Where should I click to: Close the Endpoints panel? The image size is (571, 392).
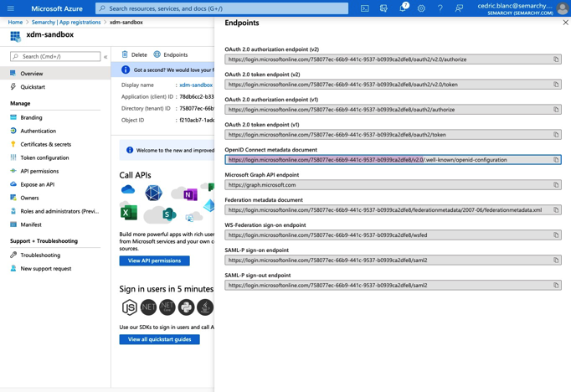click(x=565, y=23)
